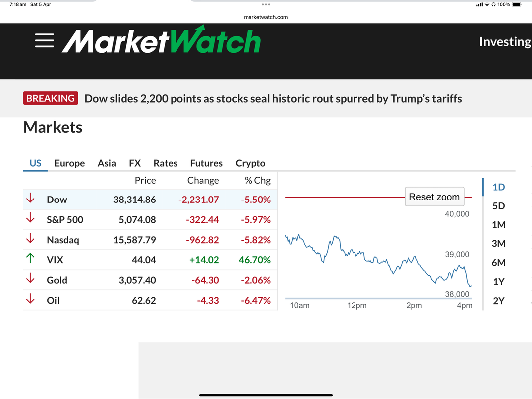Select the 6M chart range
Image resolution: width=532 pixels, height=399 pixels.
coord(499,263)
